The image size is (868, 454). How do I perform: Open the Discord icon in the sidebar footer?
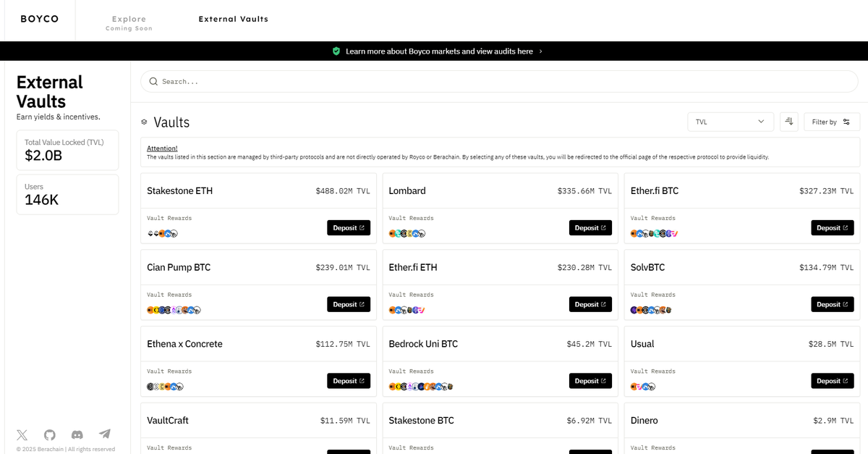pyautogui.click(x=77, y=434)
